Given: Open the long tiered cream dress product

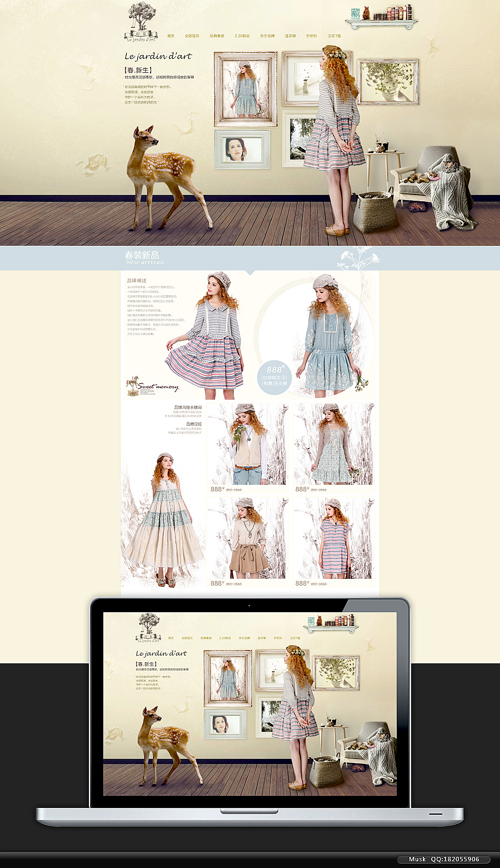Looking at the screenshot, I should 163,520.
